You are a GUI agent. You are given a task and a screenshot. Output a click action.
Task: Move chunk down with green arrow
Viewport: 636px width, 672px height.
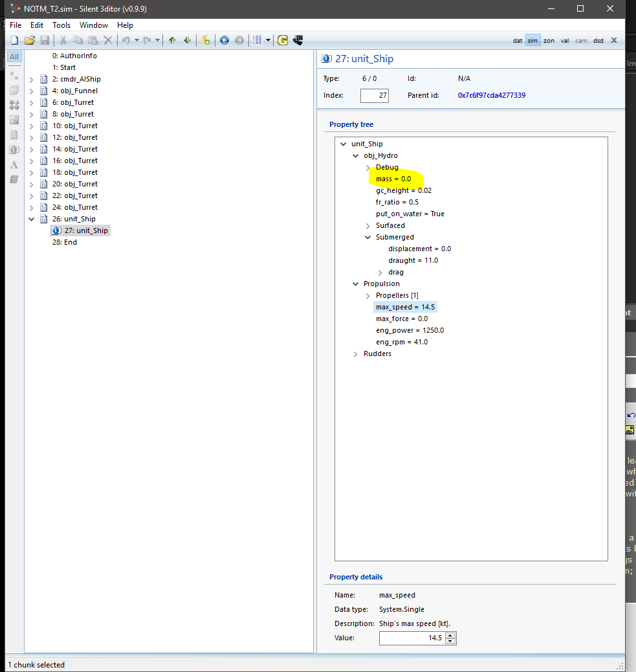click(187, 40)
